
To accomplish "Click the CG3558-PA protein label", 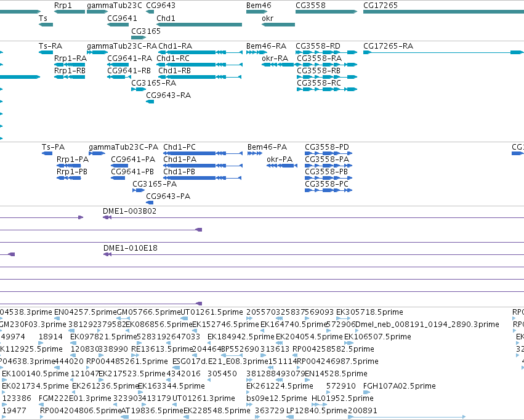I will 327,160.
